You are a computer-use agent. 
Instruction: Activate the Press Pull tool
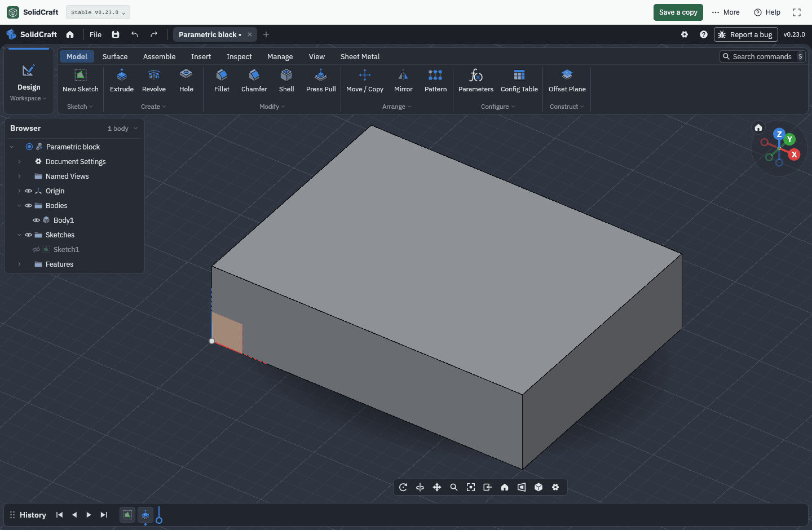click(321, 81)
